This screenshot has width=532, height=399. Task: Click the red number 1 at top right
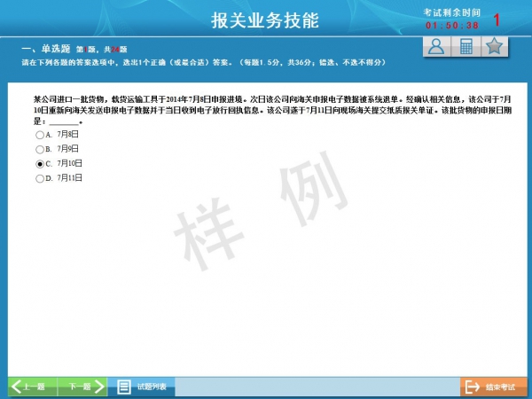pyautogui.click(x=497, y=19)
